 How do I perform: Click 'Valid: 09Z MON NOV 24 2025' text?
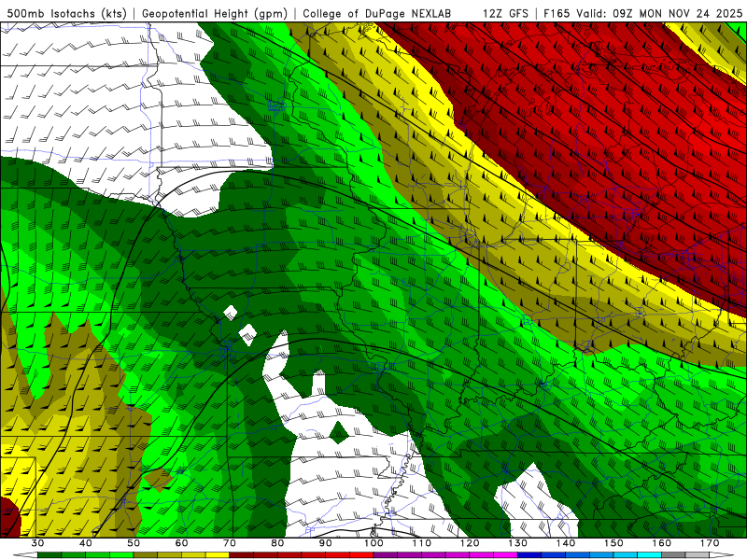pyautogui.click(x=659, y=13)
